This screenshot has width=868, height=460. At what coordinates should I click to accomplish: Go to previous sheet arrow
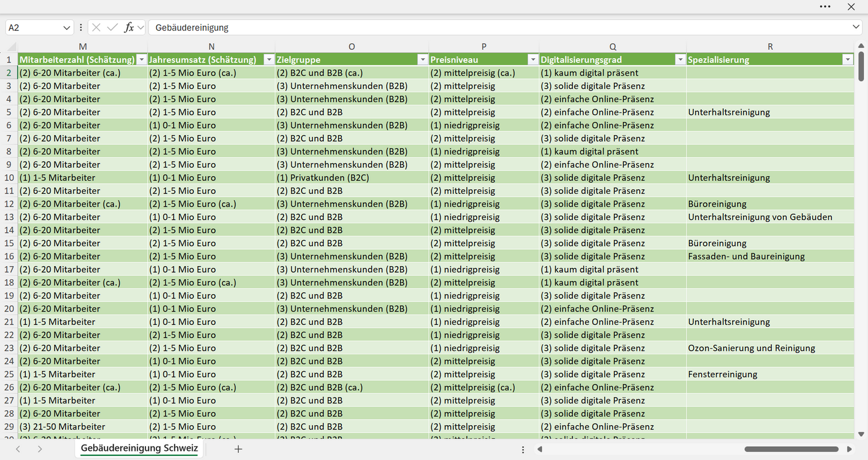pyautogui.click(x=18, y=449)
